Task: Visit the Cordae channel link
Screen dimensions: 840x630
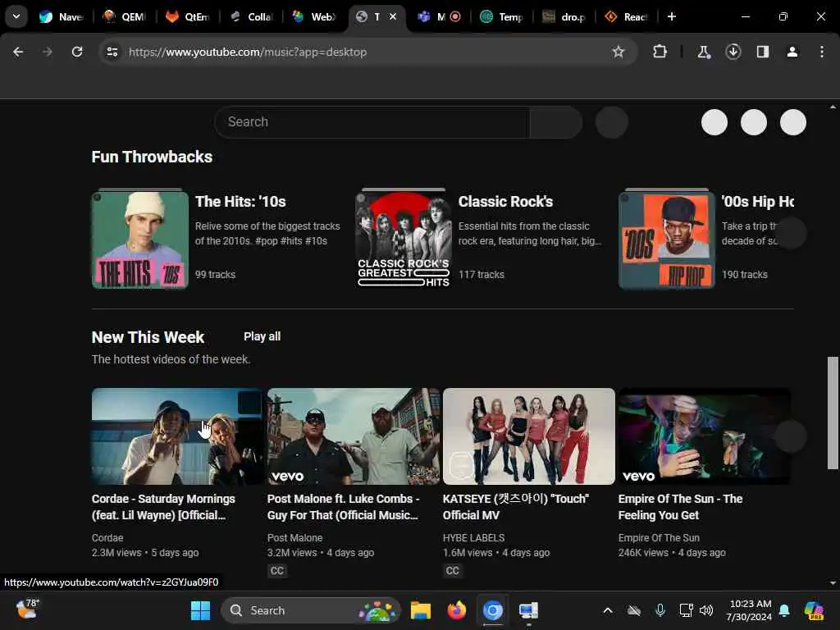Action: 107,537
